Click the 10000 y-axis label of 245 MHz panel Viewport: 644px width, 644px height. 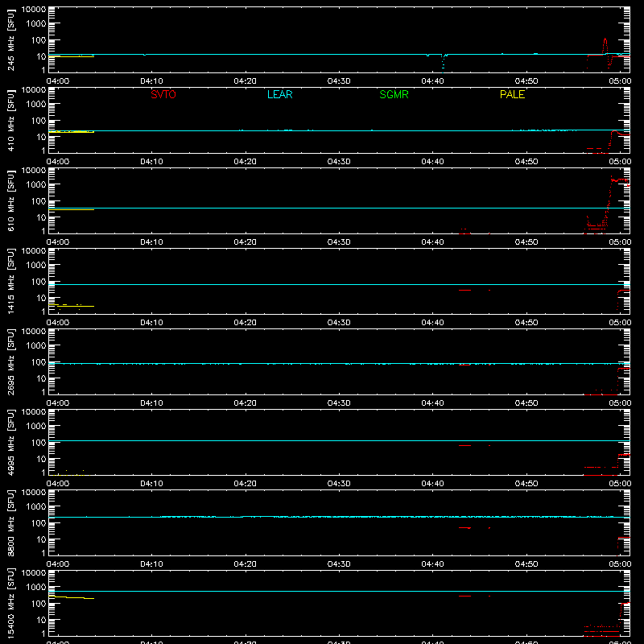pyautogui.click(x=34, y=10)
